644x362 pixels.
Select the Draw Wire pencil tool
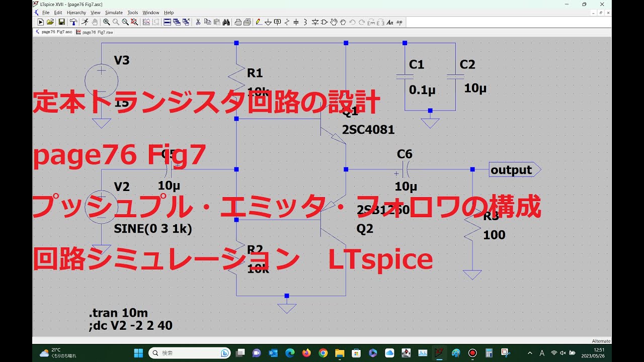259,22
